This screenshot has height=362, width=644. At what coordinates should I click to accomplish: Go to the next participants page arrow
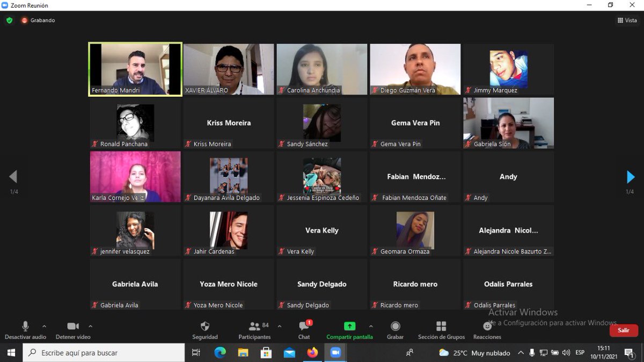[631, 177]
